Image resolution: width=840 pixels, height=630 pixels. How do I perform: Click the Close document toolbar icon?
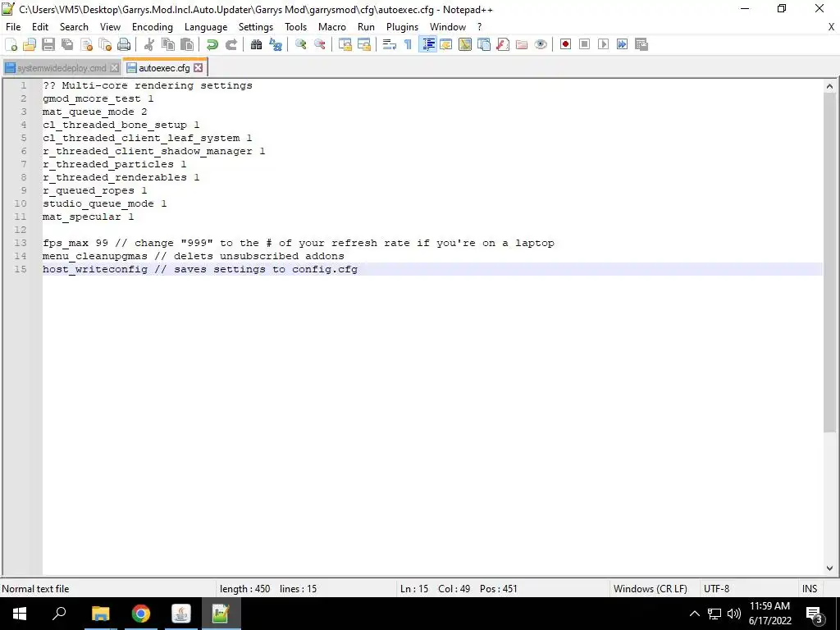pyautogui.click(x=86, y=44)
